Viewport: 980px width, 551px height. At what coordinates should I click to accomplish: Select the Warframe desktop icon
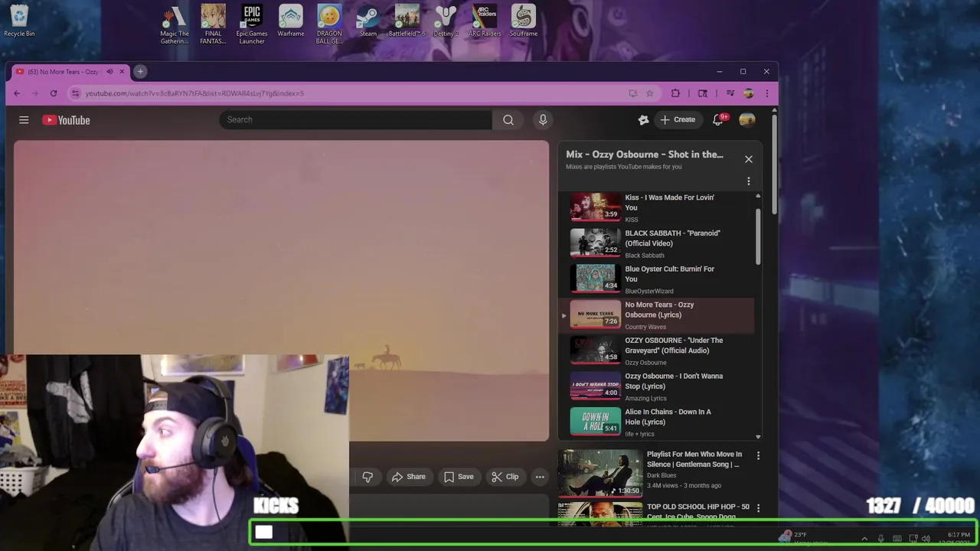coord(291,21)
